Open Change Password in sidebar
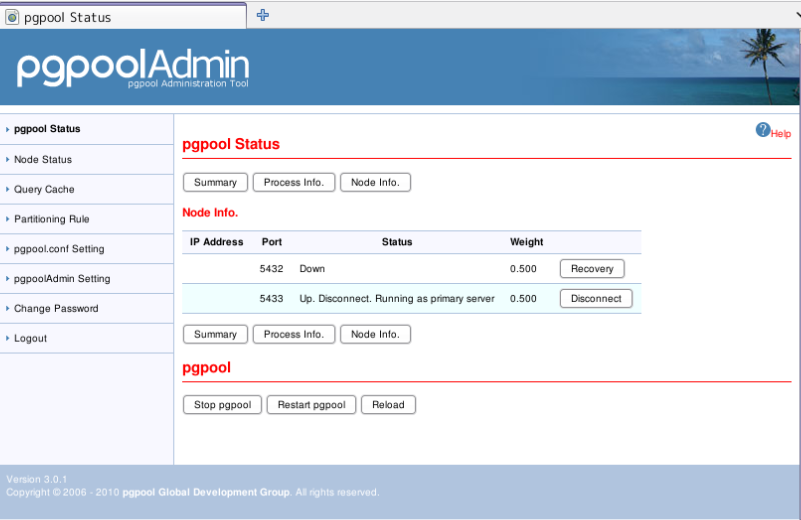 pos(56,309)
